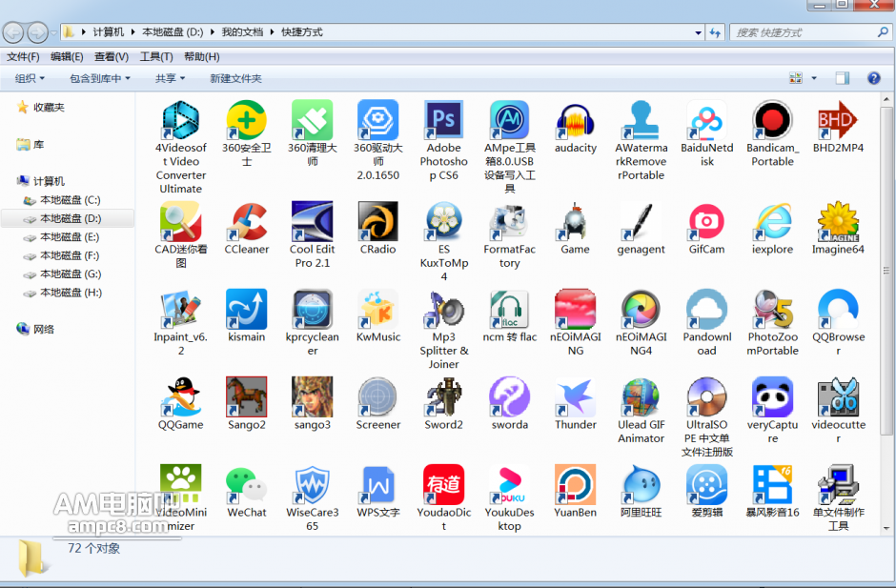
Task: Click the WiseCare365 shield icon
Action: click(312, 484)
